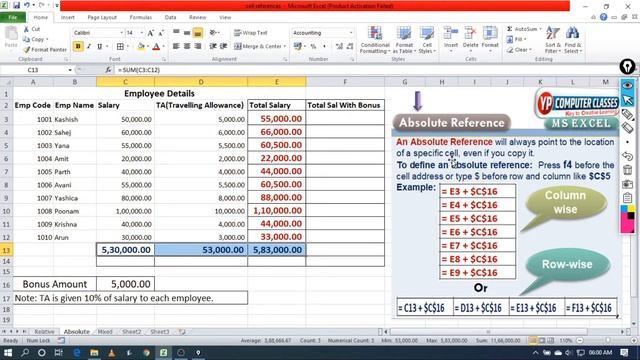This screenshot has width=640, height=360.
Task: Open taskbar search
Action: point(24,353)
